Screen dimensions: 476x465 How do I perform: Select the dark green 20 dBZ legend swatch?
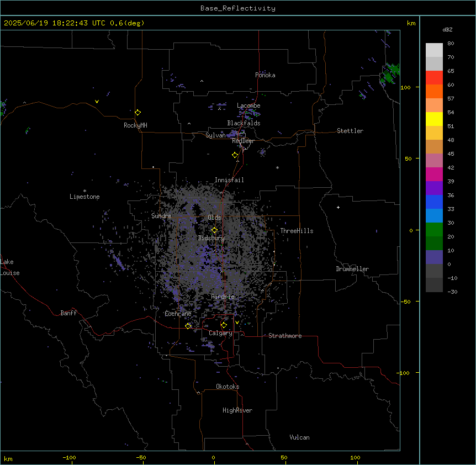coord(434,243)
